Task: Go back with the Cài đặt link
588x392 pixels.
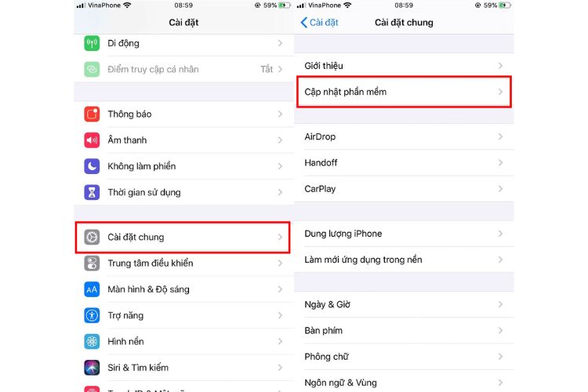Action: [x=320, y=23]
